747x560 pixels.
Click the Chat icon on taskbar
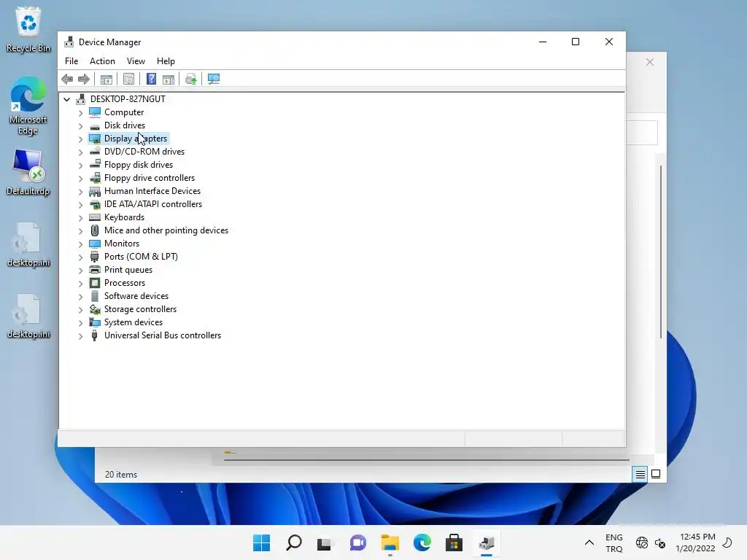(357, 542)
